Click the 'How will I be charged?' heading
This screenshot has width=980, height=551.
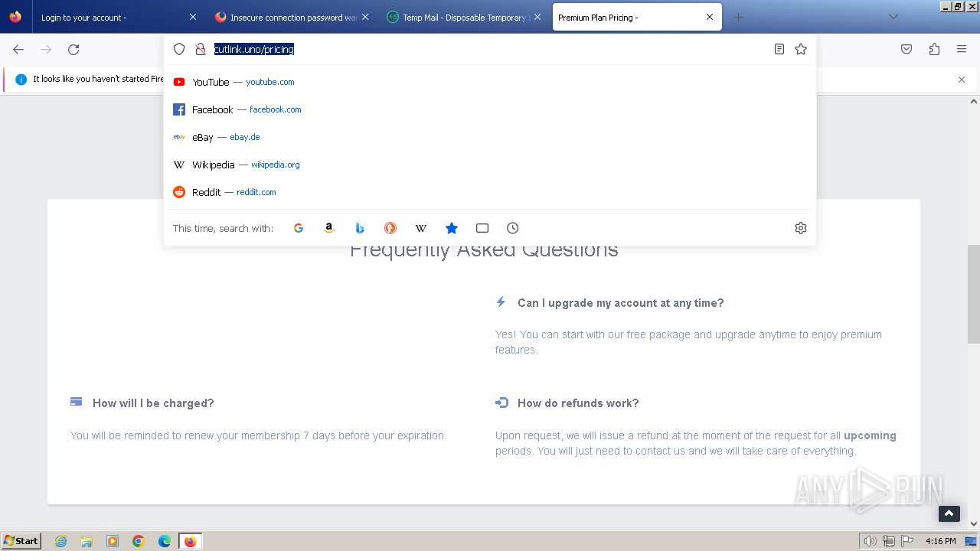pyautogui.click(x=153, y=403)
